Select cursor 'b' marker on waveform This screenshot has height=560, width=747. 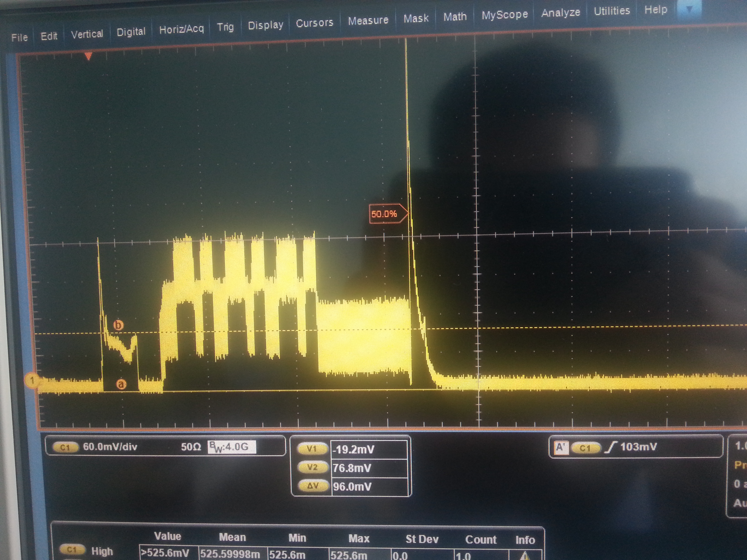click(118, 325)
